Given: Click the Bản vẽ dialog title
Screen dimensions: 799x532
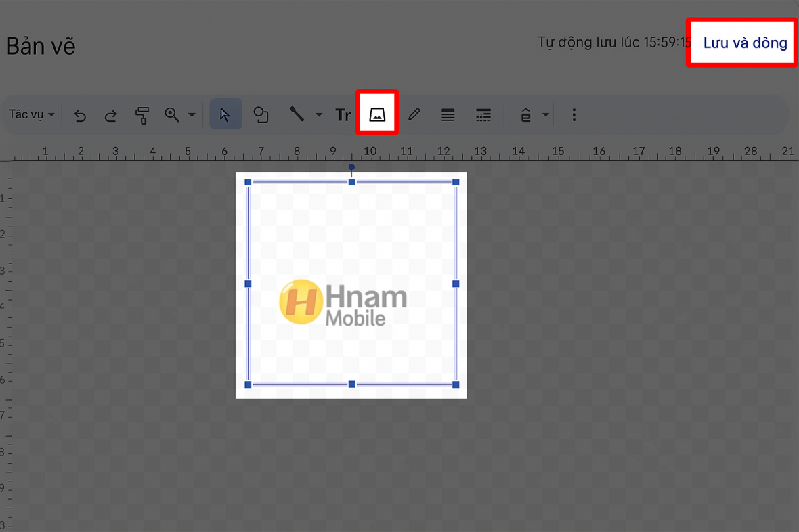Looking at the screenshot, I should point(41,47).
